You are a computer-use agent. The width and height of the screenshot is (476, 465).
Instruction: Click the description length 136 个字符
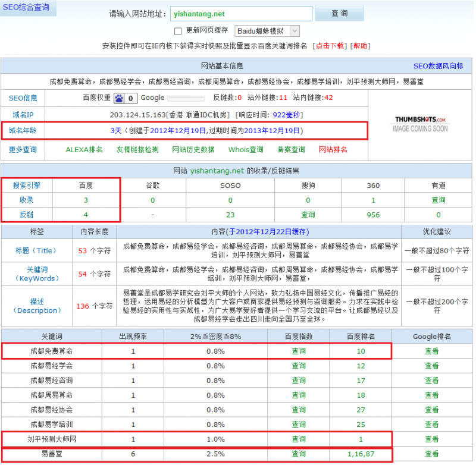(x=95, y=306)
